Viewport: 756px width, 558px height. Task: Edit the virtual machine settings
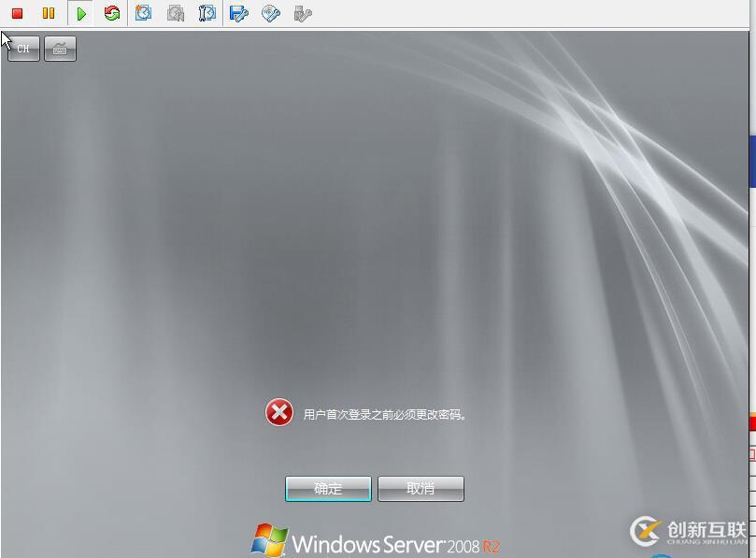tap(237, 13)
